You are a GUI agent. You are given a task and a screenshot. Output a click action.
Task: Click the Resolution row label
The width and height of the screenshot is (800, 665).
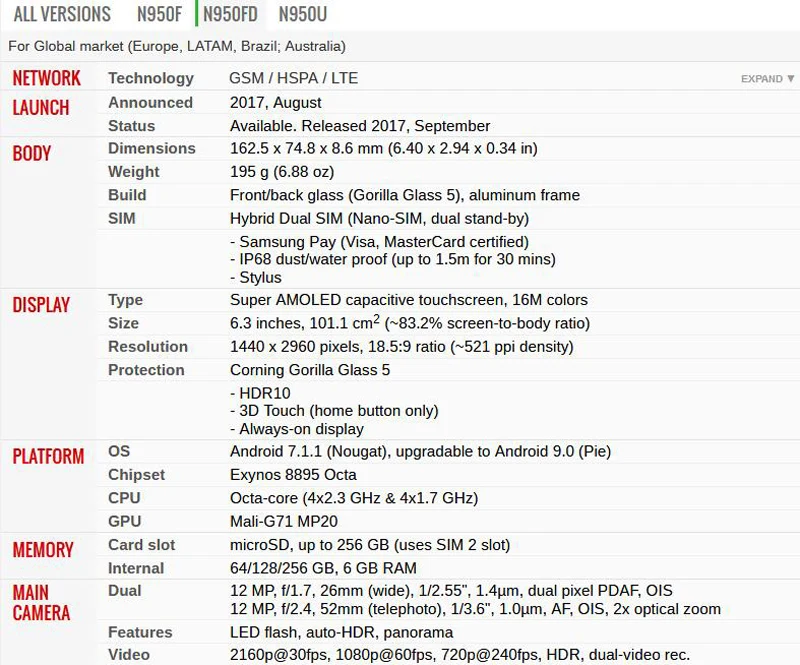pyautogui.click(x=148, y=347)
